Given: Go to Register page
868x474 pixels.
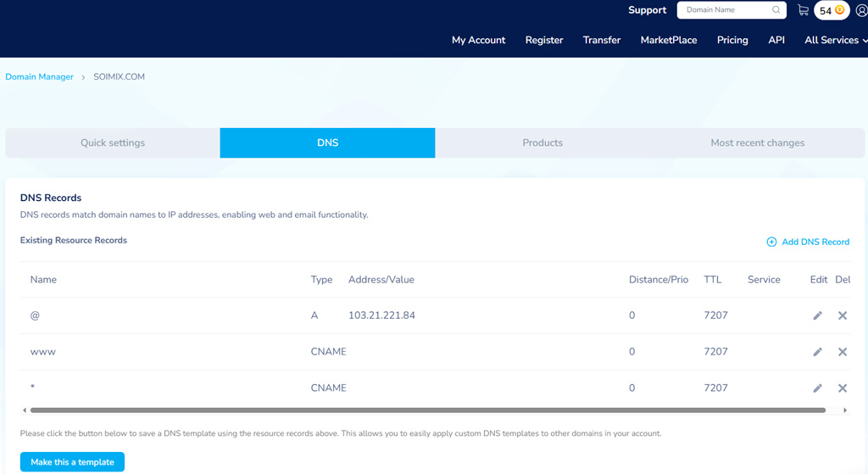Looking at the screenshot, I should pos(544,40).
